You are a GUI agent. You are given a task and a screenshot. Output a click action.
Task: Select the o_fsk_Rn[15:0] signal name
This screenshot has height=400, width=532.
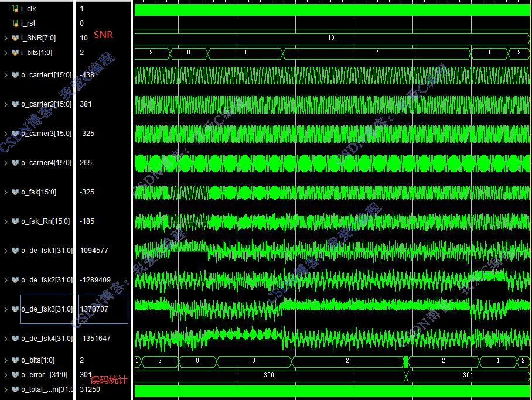pyautogui.click(x=46, y=221)
